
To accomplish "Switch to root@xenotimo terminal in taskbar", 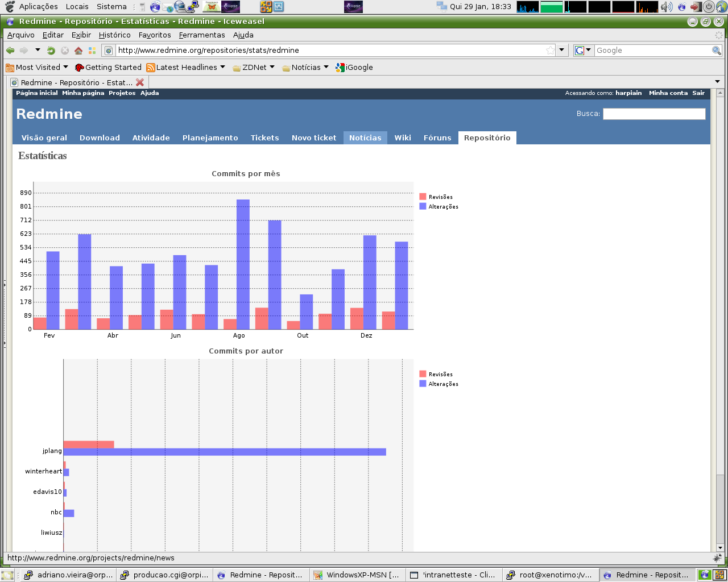I will pyautogui.click(x=551, y=575).
